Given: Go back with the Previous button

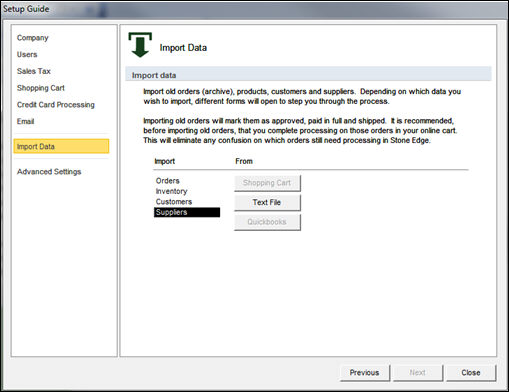Looking at the screenshot, I should pyautogui.click(x=365, y=373).
